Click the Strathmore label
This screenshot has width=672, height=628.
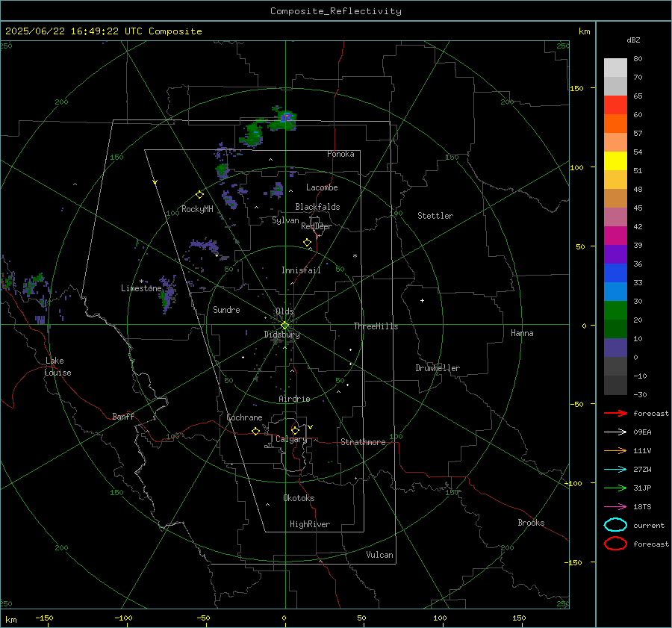click(x=363, y=442)
